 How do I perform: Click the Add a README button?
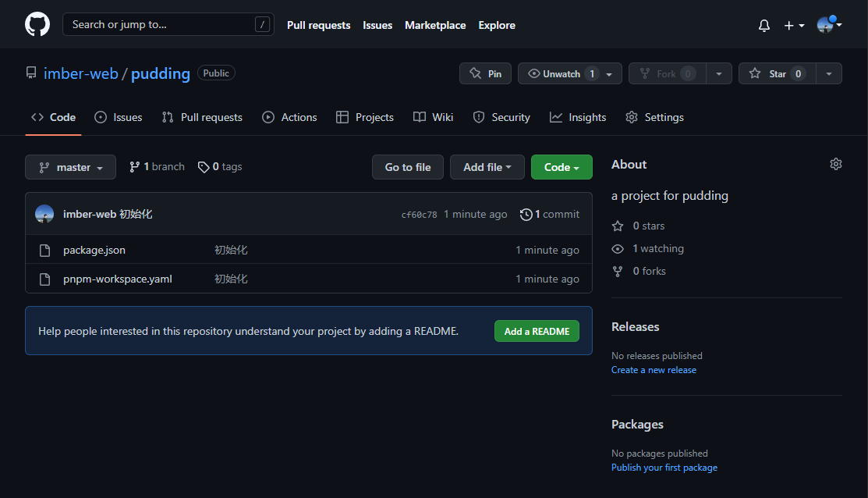point(537,331)
